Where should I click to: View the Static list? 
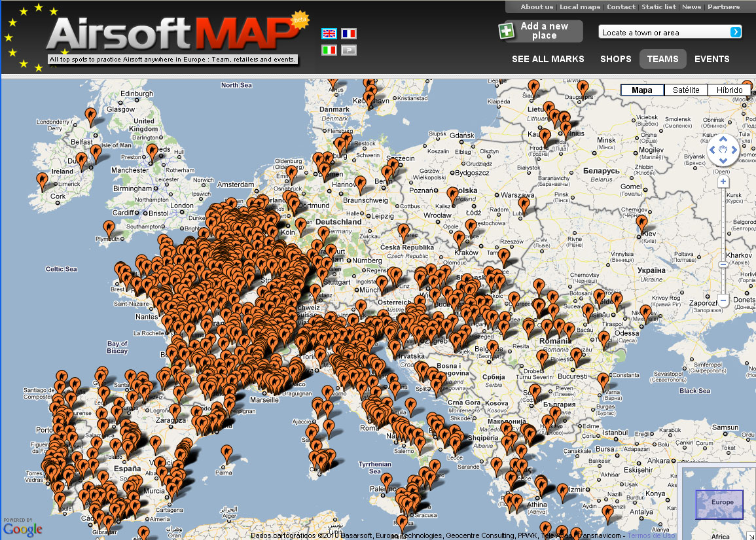pyautogui.click(x=659, y=7)
